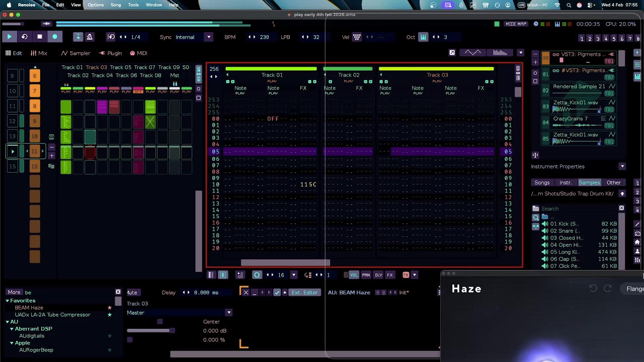Open the upper frame view dropdown arrow
This screenshot has width=644, height=362.
pyautogui.click(x=521, y=53)
